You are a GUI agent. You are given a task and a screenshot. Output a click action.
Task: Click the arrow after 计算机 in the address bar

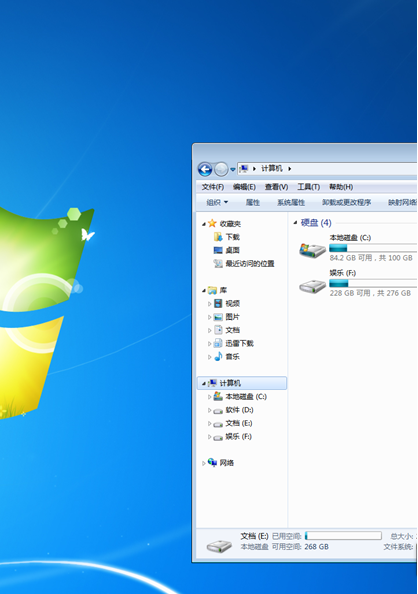[290, 169]
